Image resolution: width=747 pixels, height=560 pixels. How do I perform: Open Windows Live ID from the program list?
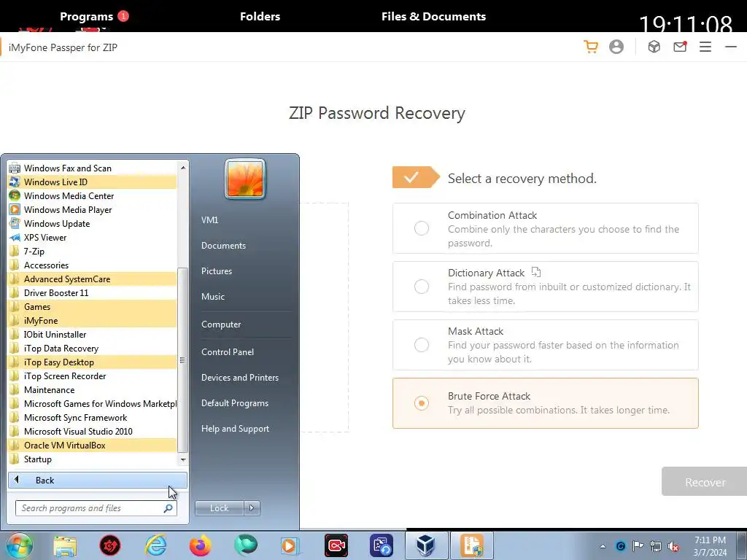pyautogui.click(x=93, y=182)
